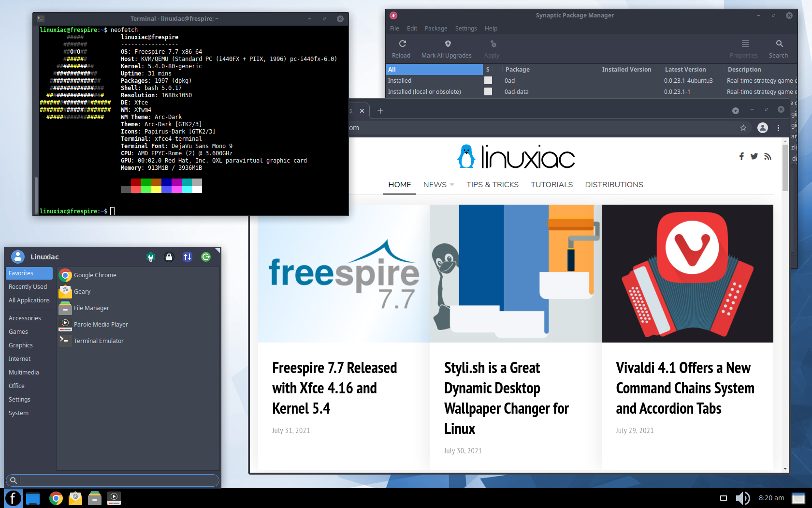Open Search in Synaptic toolbar

pyautogui.click(x=779, y=49)
